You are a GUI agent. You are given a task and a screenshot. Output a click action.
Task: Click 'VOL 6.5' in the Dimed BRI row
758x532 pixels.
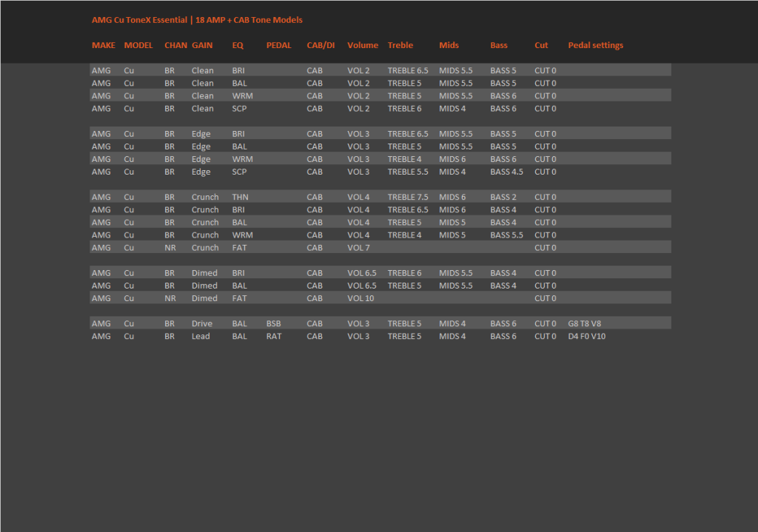click(361, 273)
